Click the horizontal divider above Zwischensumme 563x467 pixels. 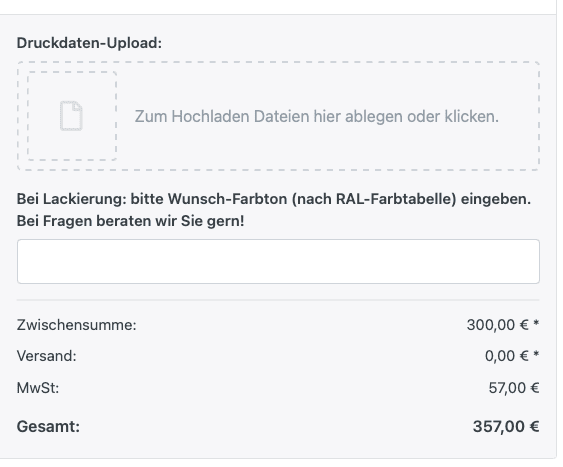point(278,300)
